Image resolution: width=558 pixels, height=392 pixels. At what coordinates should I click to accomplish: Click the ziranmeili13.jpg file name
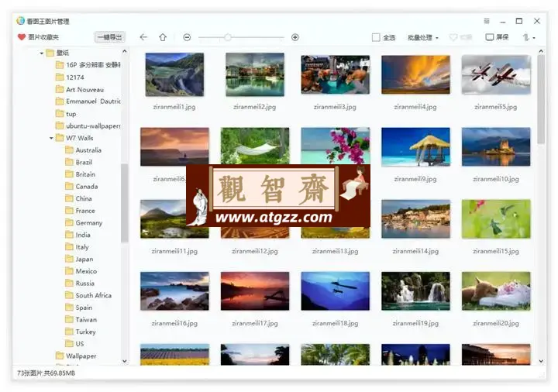pyautogui.click(x=336, y=251)
